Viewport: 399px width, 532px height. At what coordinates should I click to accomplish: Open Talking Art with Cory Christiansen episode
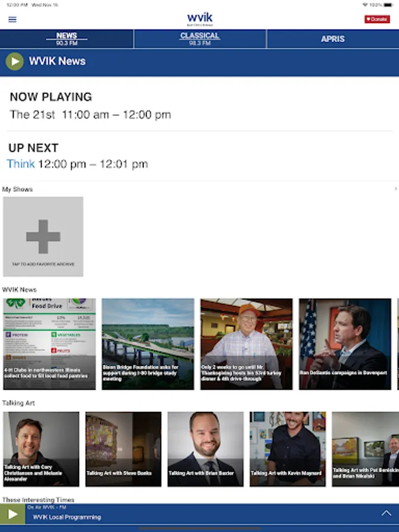41,449
